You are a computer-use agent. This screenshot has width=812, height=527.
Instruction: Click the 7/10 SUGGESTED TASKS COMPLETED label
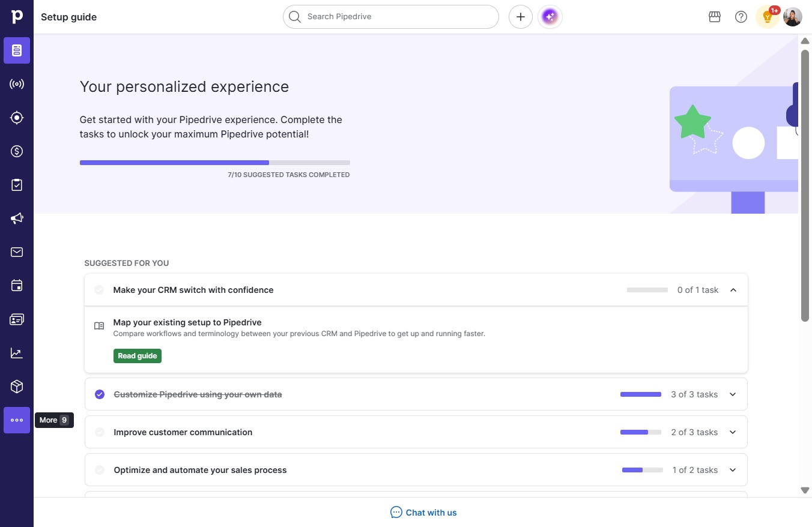tap(289, 175)
